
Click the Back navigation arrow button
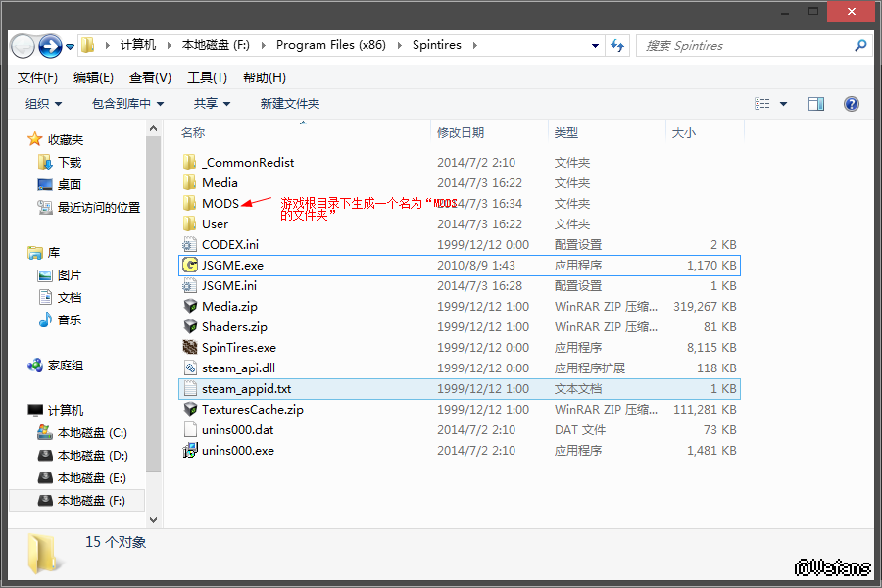[x=24, y=46]
